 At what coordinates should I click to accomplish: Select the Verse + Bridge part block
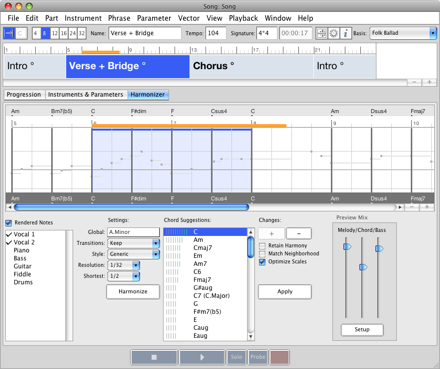pos(128,66)
